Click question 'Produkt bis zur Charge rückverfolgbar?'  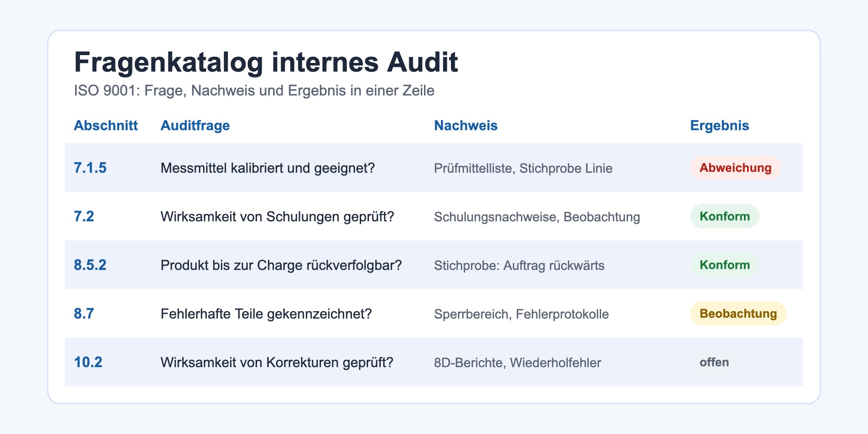pyautogui.click(x=281, y=265)
